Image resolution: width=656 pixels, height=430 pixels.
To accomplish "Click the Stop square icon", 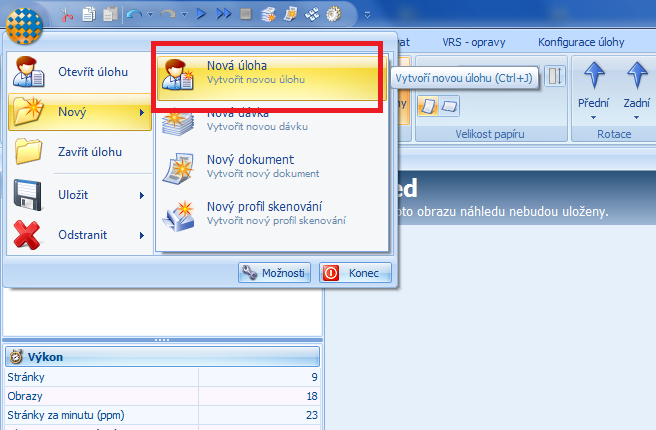I will 246,14.
